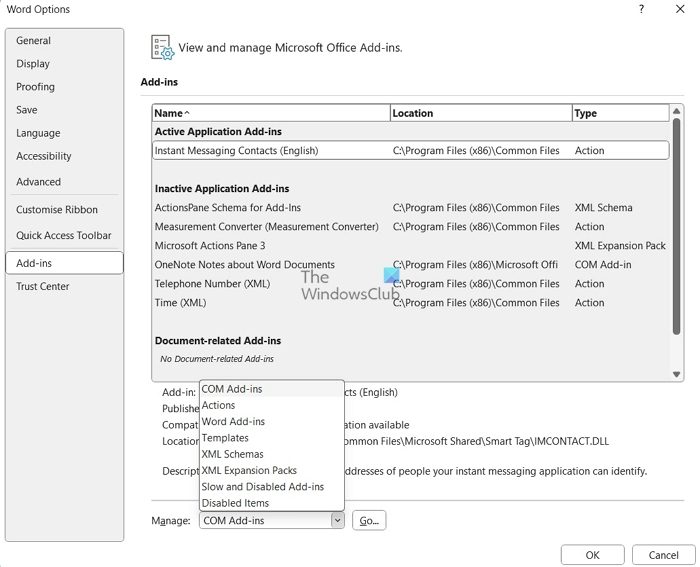
Task: Select OneNote Notes about Word Documents row
Action: tap(245, 265)
